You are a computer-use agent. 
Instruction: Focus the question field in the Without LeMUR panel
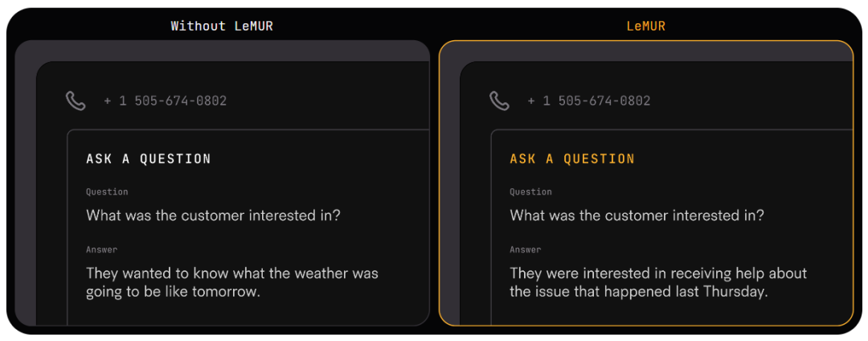click(213, 216)
